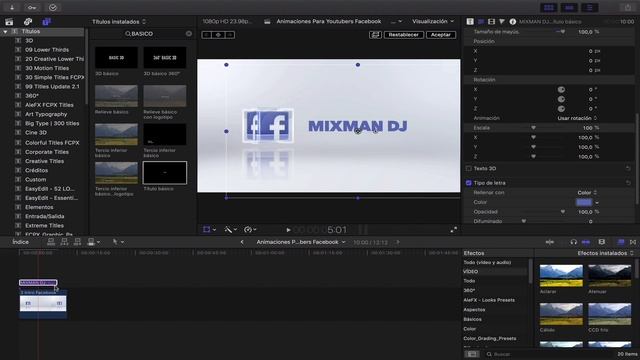
Task: Click the background tasks checkmark icon
Action: click(53, 7)
